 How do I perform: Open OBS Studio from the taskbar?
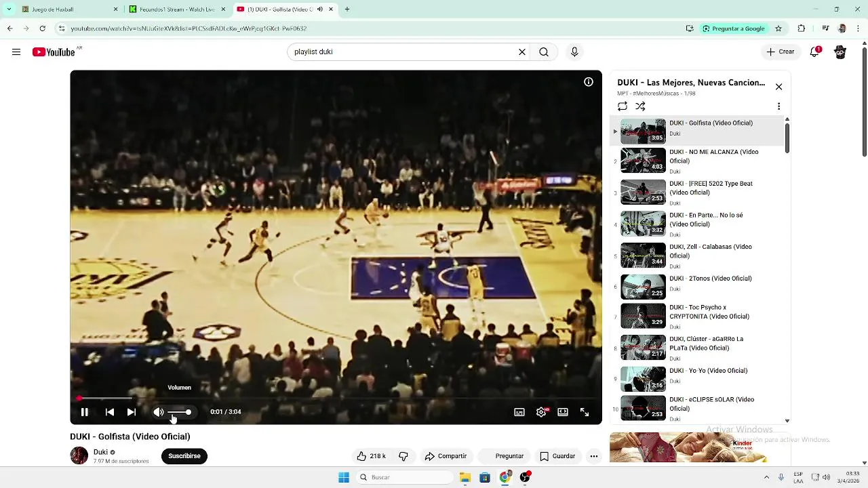point(525,477)
